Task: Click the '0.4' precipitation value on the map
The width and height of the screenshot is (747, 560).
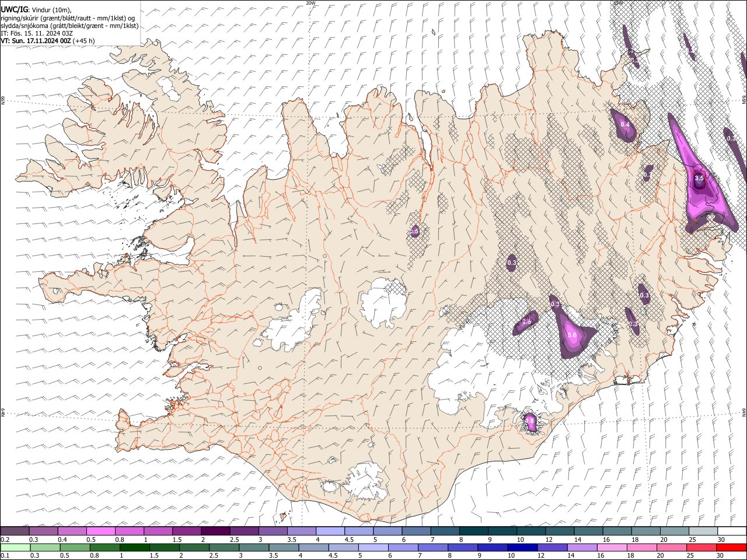Action: [625, 125]
